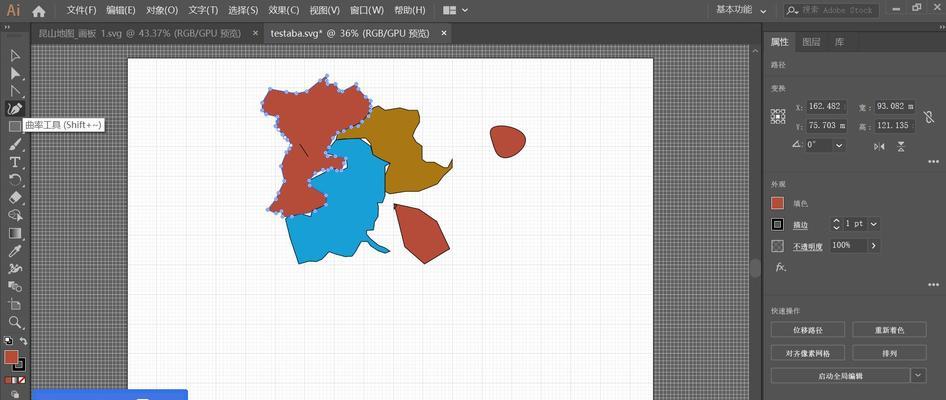Click the stroke swatch in the Properties panel

click(x=778, y=224)
